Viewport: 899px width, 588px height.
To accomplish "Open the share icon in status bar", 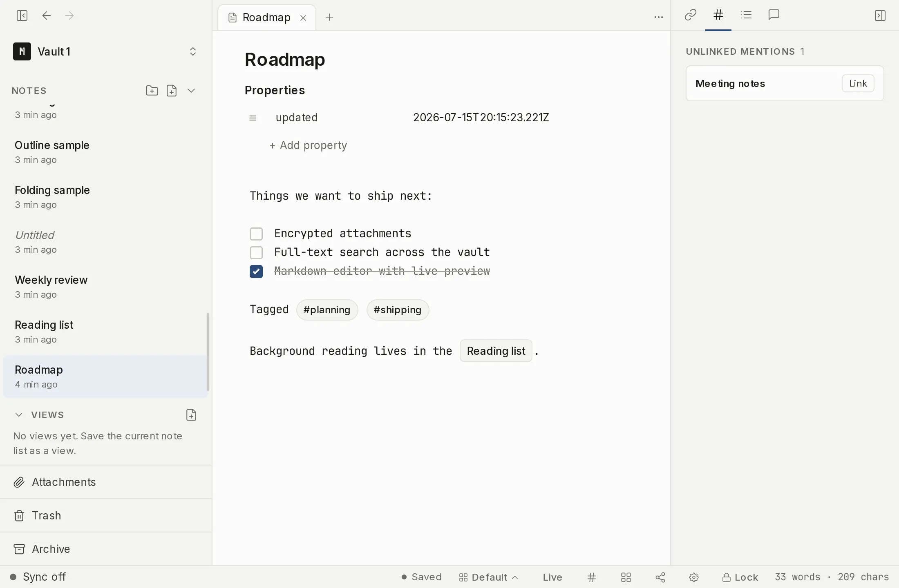I will click(660, 577).
